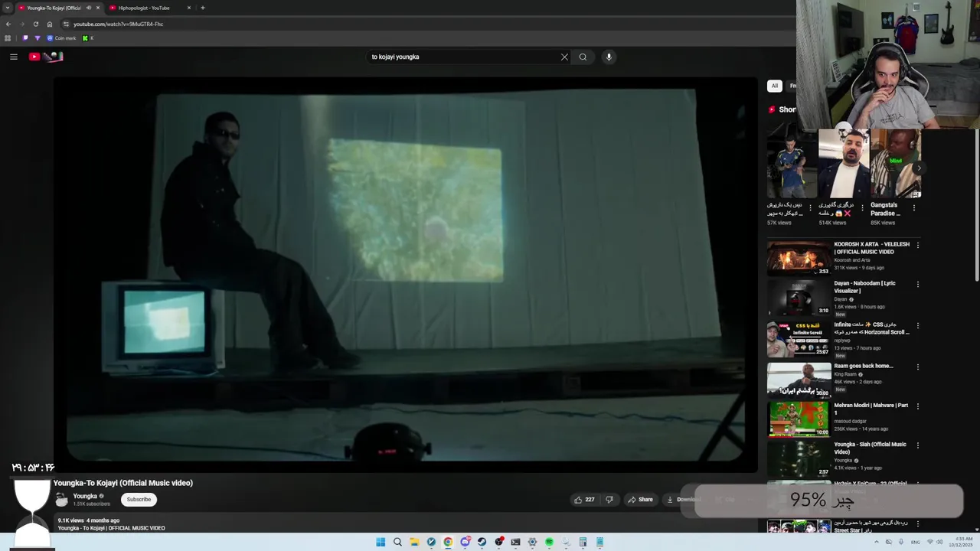Open the tab search dropdown in Chrome
This screenshot has height=551, width=980.
pos(8,8)
